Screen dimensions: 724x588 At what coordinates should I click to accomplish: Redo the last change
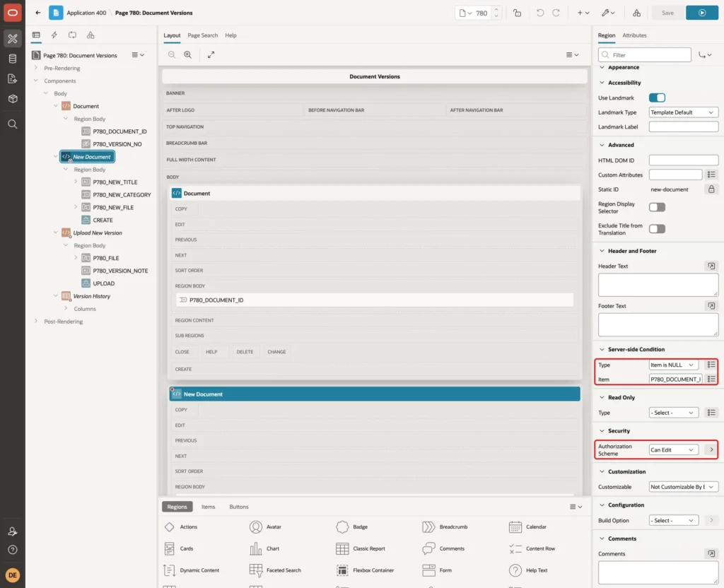(556, 13)
